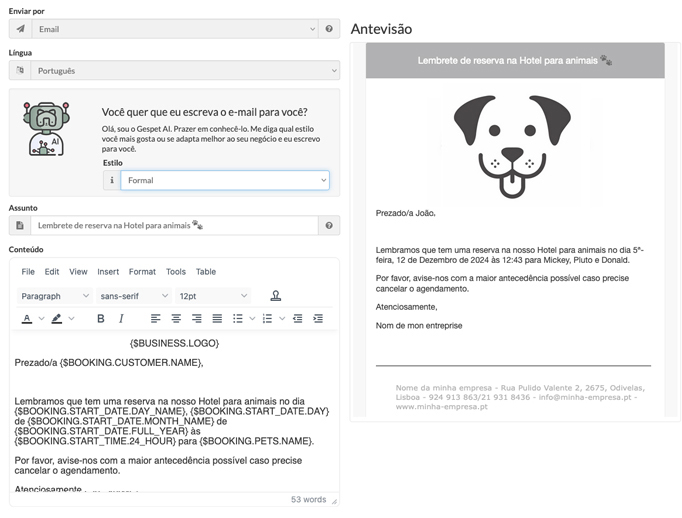Decrease indent

[x=298, y=318]
